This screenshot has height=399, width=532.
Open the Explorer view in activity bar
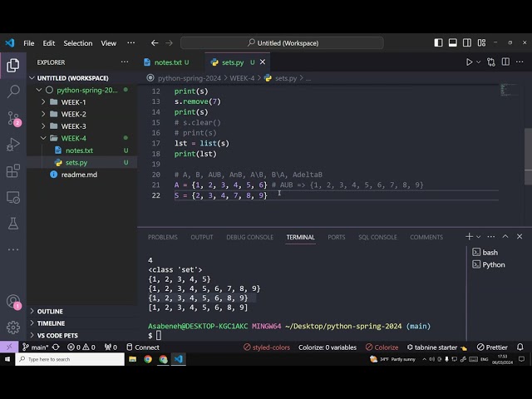13,65
